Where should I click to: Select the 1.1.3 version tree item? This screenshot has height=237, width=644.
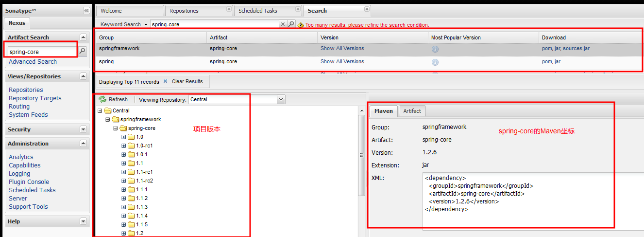point(142,207)
